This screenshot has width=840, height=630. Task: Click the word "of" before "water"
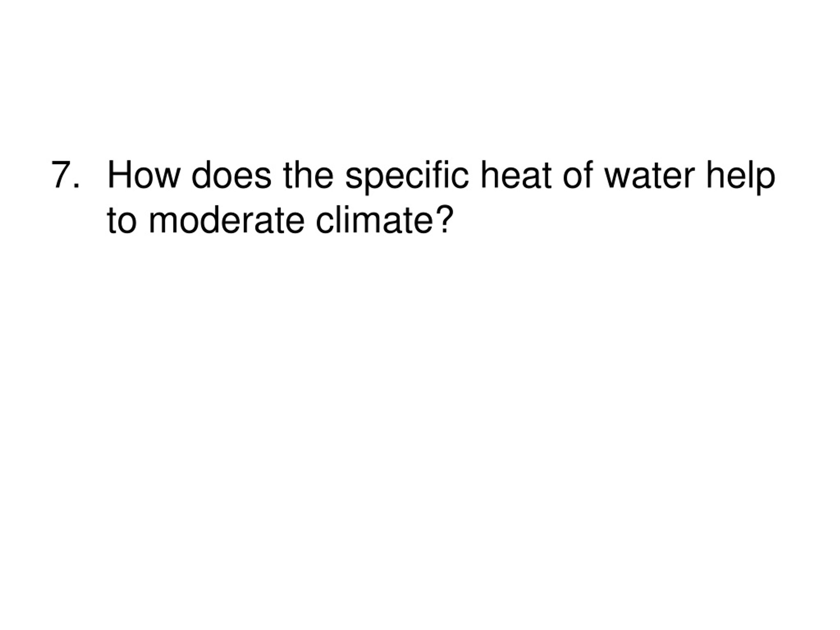578,175
